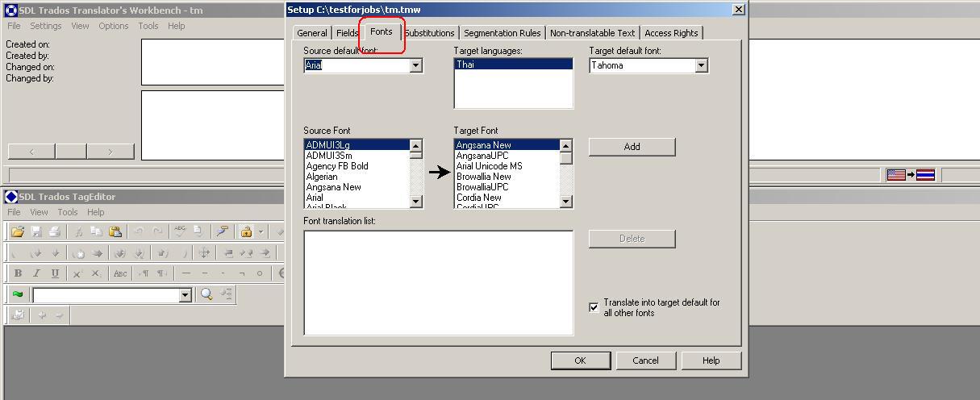Click the Cancel button
980x400 pixels.
point(645,360)
